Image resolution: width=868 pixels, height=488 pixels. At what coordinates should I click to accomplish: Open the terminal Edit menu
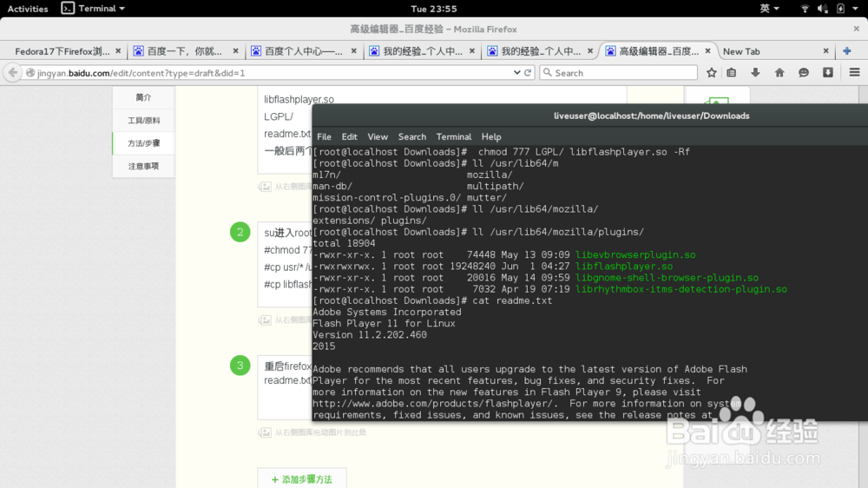(349, 137)
